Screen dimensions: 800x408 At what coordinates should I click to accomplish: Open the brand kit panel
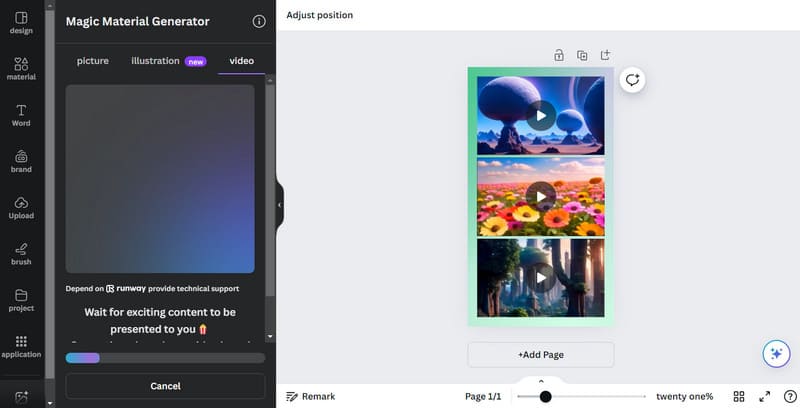[21, 161]
